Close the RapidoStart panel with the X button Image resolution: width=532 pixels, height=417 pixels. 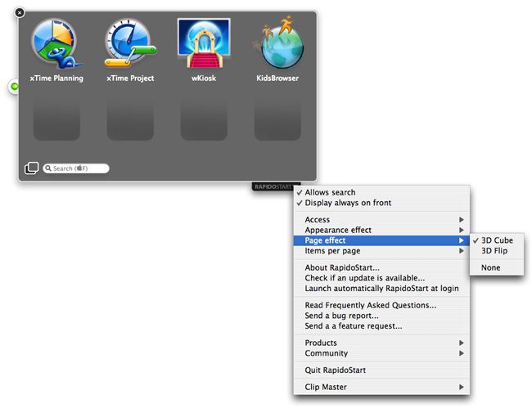[x=20, y=13]
